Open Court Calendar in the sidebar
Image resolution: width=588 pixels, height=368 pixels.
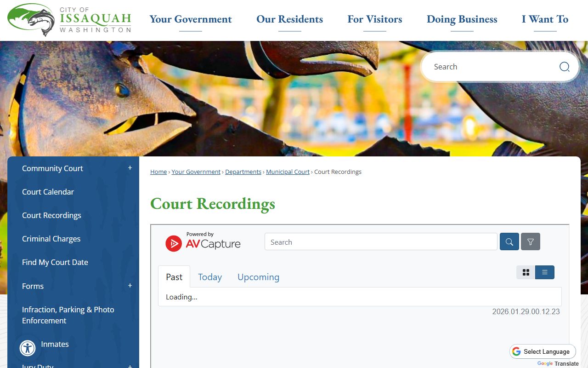[48, 192]
